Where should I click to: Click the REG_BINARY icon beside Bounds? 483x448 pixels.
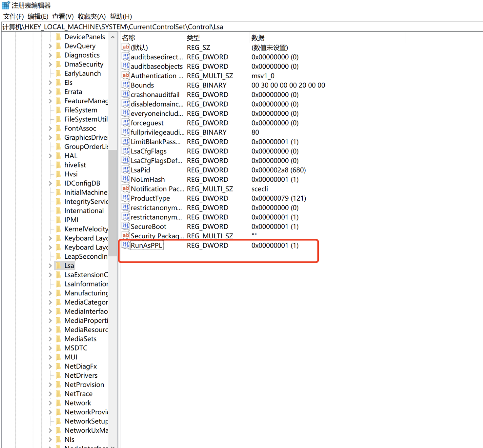(126, 85)
